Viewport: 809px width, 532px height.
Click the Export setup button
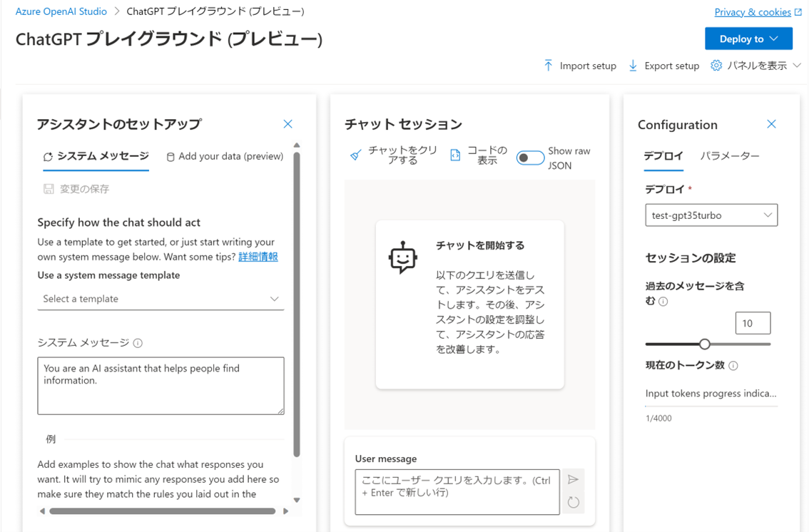coord(663,66)
